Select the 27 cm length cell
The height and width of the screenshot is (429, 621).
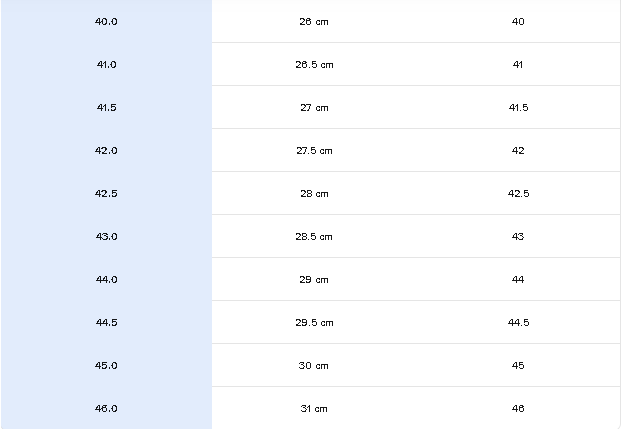click(x=314, y=107)
